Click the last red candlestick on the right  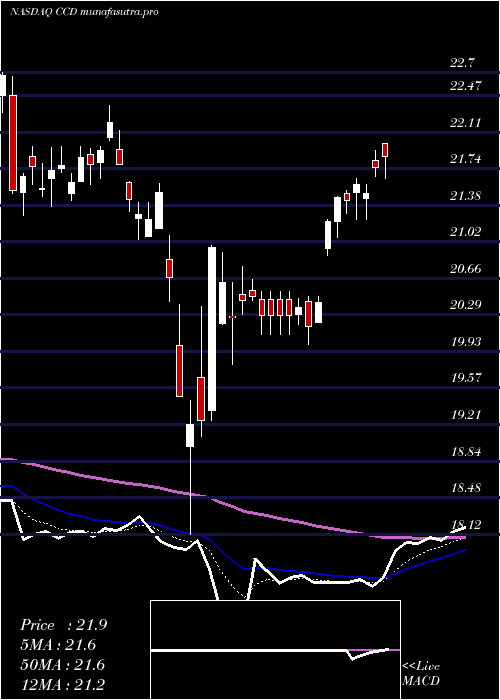point(385,150)
